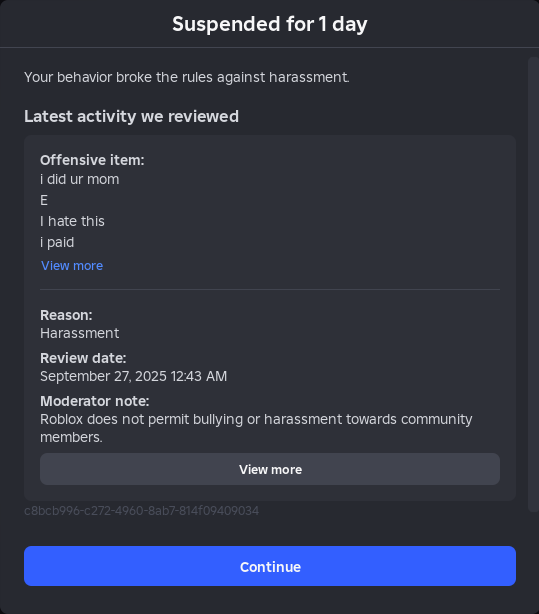This screenshot has width=539, height=614.
Task: Select the single letter 'E' message line
Action: 44,200
